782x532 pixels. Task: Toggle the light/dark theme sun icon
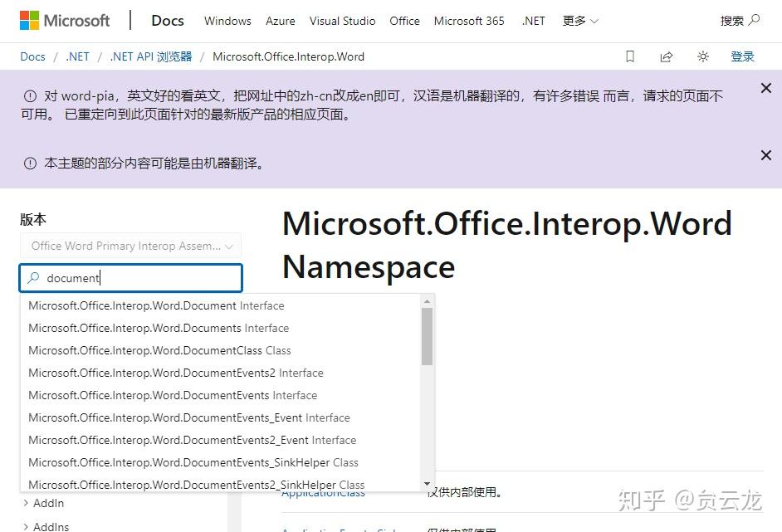703,56
